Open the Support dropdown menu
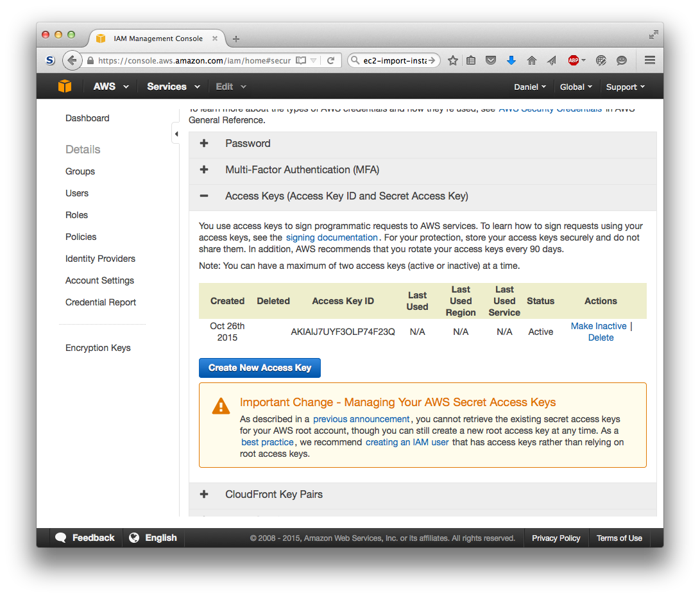 pos(626,87)
